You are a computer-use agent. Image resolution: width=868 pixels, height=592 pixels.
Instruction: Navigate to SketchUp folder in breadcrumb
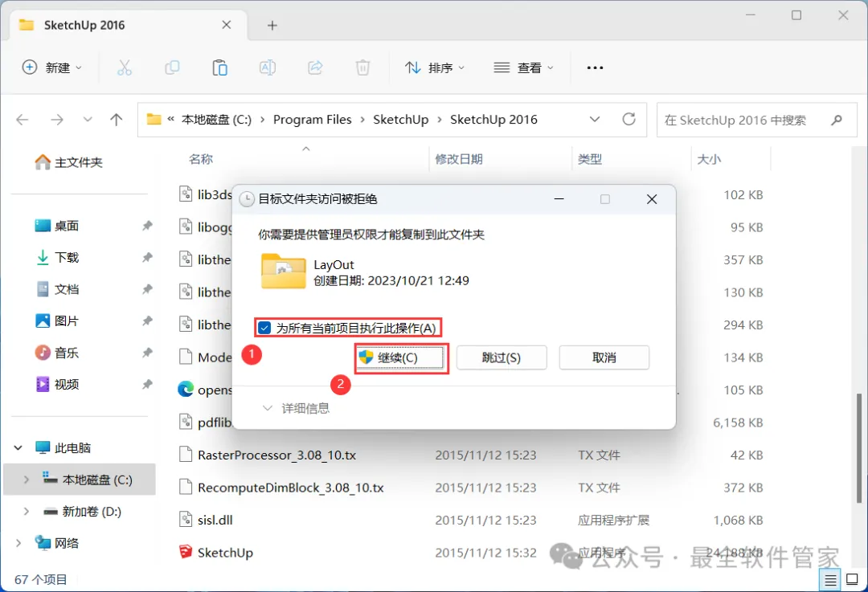click(x=401, y=120)
